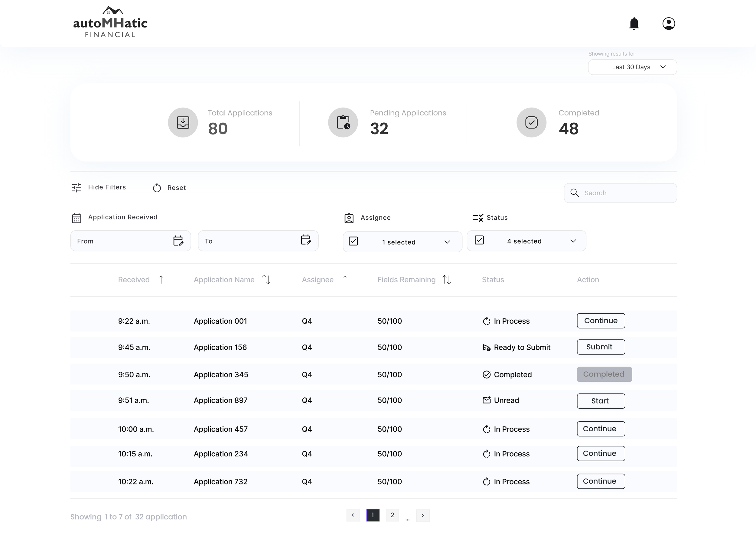Expand the Status 4 selected dropdown

[526, 241]
